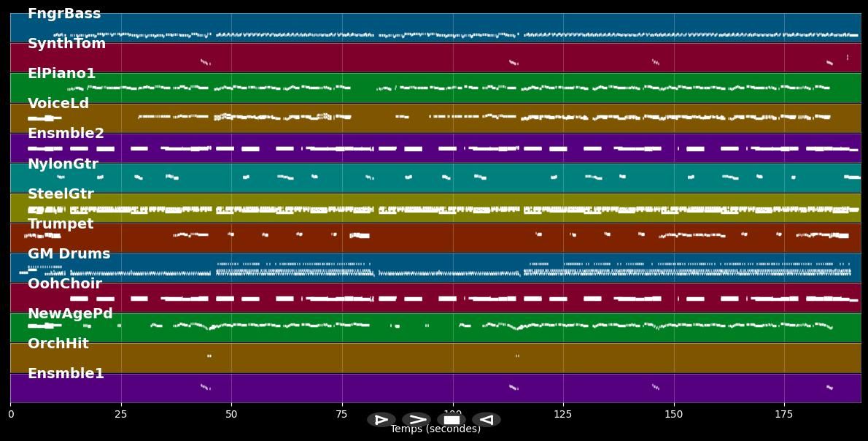Click the outlined right-pointing triangle play button

point(381,420)
